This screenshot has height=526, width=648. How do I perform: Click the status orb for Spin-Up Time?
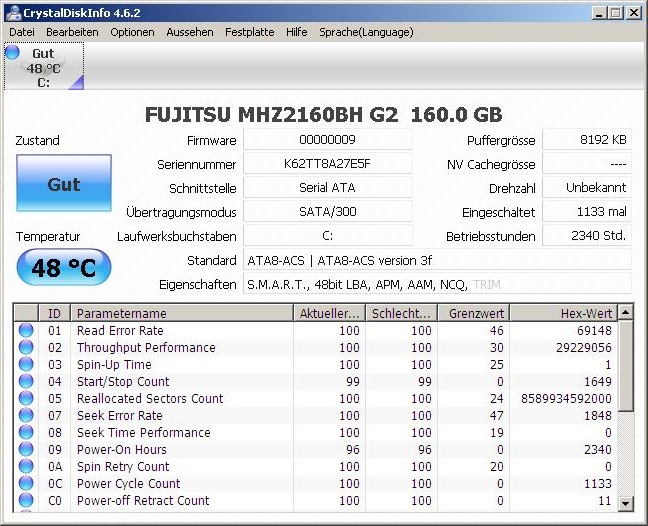pos(26,364)
